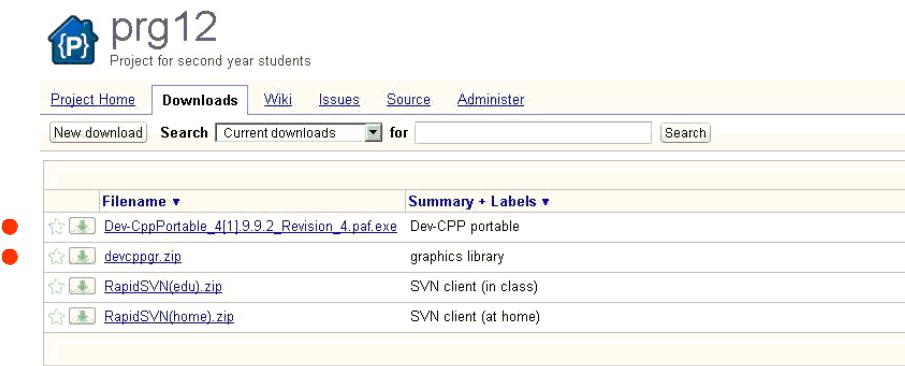905x366 pixels.
Task: Download RapidSVN(home).zip via green arrow icon
Action: tap(82, 316)
